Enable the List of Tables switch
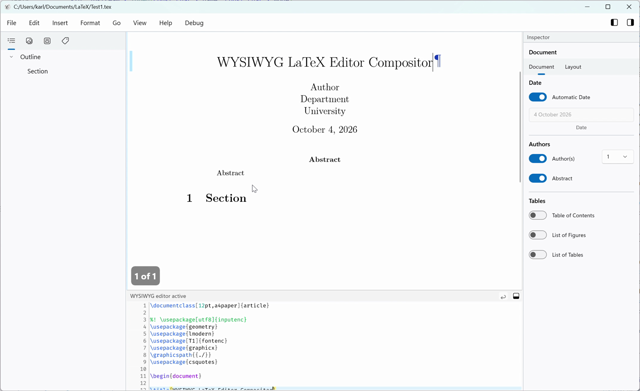Viewport: 640px width, 391px height. pos(538,255)
